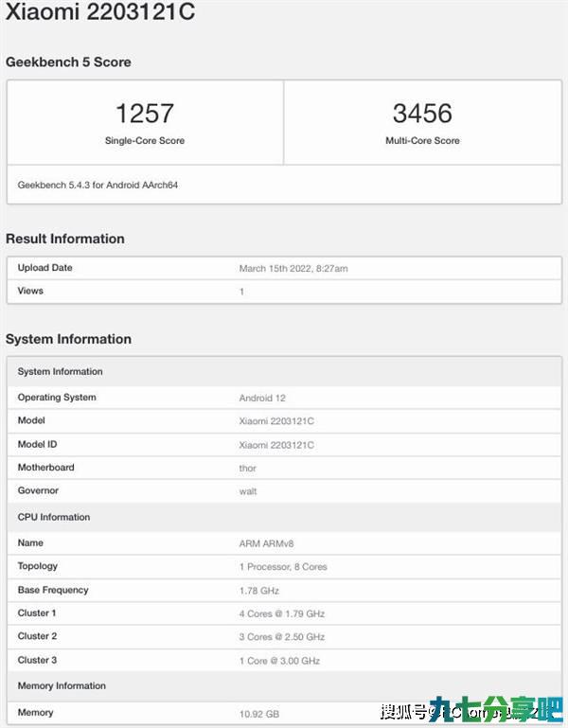Click Geekbench 5.4.3 for Android AArch64 text
568x728 pixels.
[x=98, y=185]
